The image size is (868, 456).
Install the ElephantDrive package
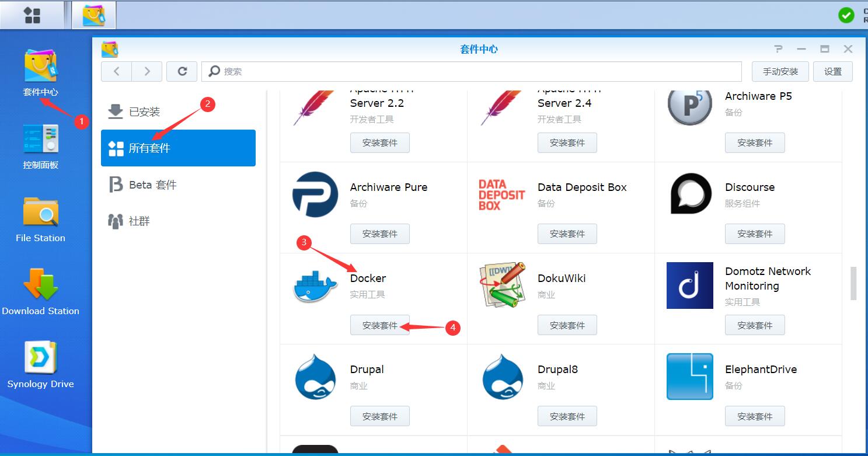[x=755, y=416]
